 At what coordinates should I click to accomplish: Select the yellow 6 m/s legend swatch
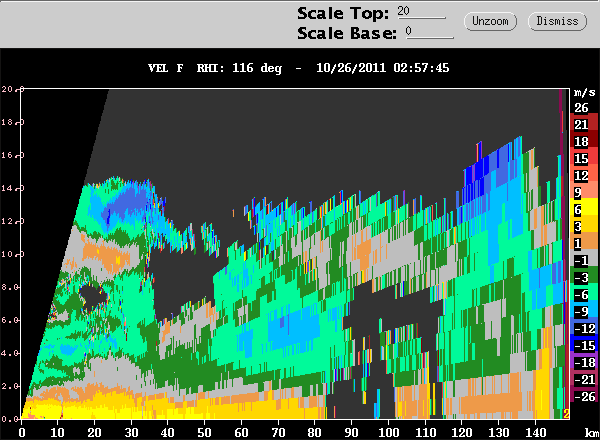pyautogui.click(x=584, y=209)
